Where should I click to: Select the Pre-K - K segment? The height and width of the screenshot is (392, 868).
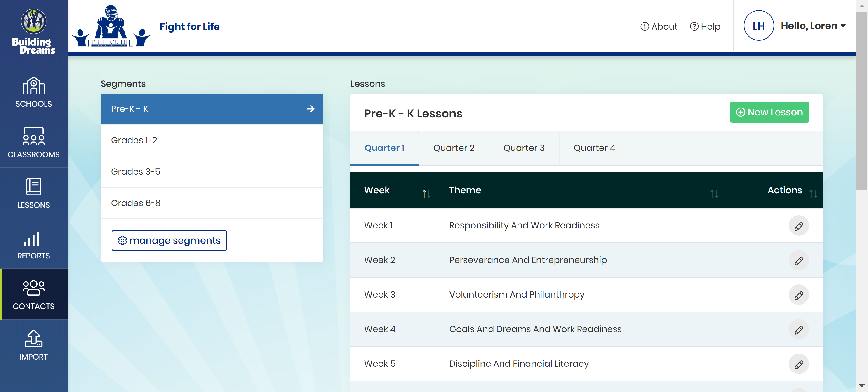click(x=212, y=109)
